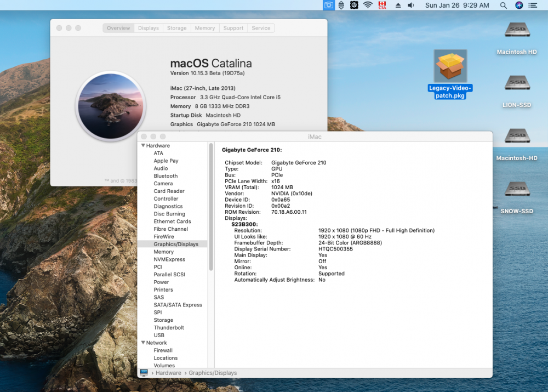Select Audio in the sidebar
This screenshot has width=548, height=392.
coord(161,168)
